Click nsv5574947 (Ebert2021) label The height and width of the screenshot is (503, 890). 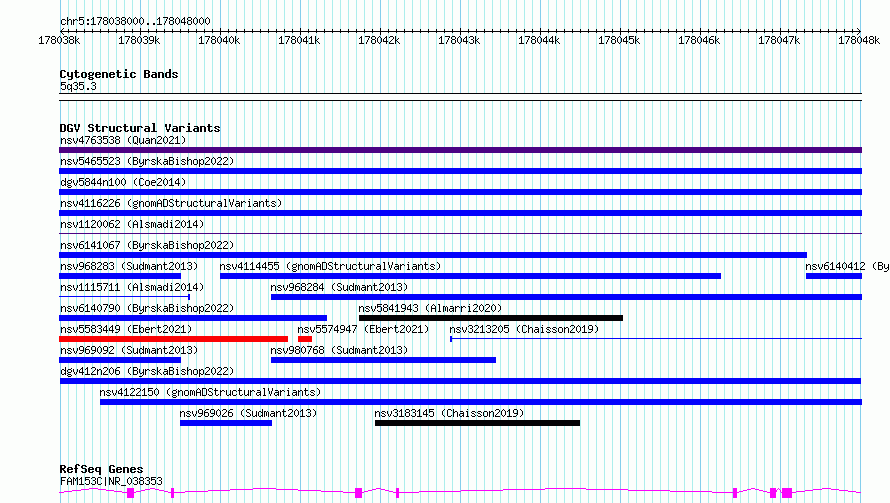click(363, 329)
